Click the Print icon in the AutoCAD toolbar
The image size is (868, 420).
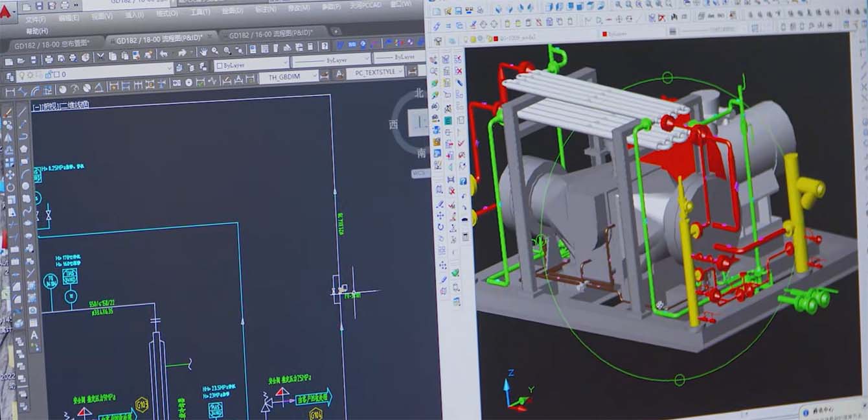(x=48, y=59)
